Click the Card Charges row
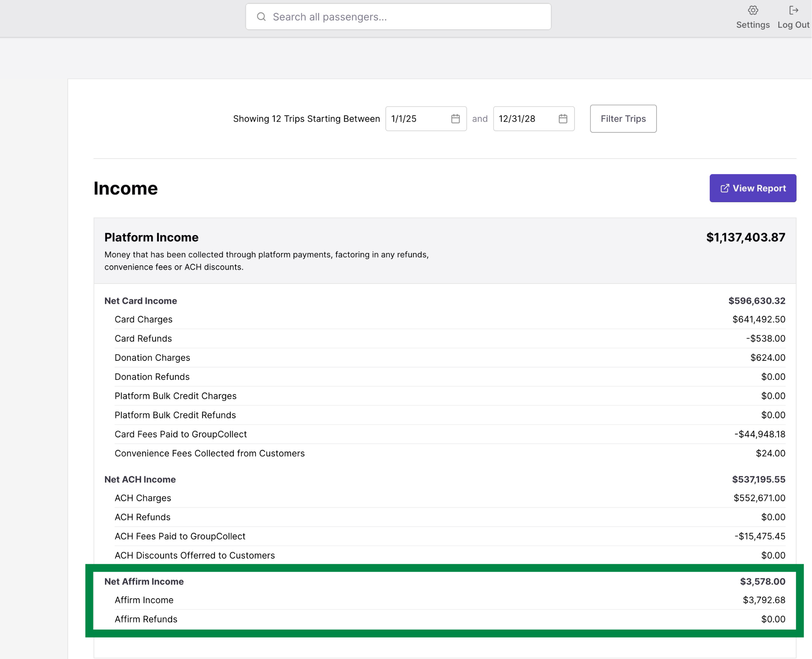The width and height of the screenshot is (812, 659). 144,320
